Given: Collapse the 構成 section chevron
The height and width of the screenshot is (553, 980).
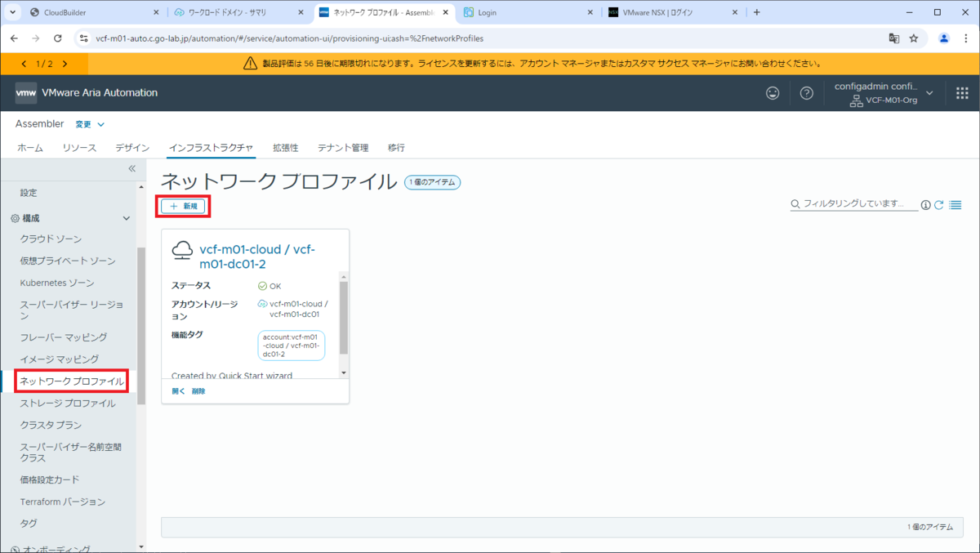Looking at the screenshot, I should click(x=126, y=218).
